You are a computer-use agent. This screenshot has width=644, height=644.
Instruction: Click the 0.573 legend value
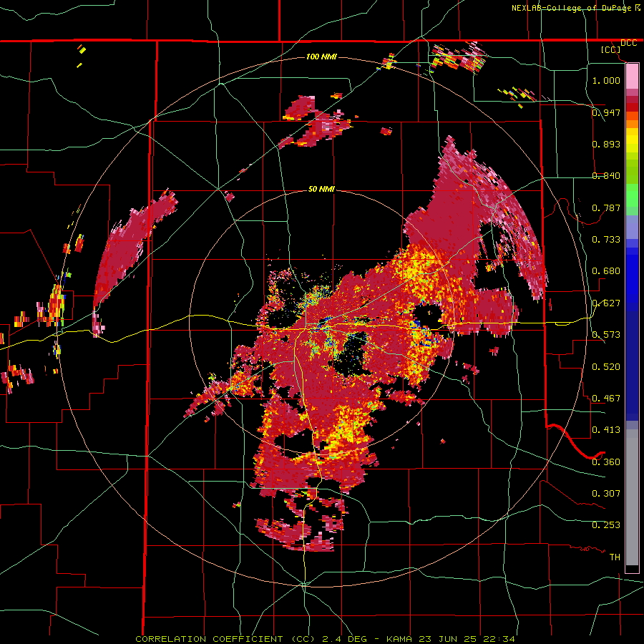pyautogui.click(x=606, y=334)
